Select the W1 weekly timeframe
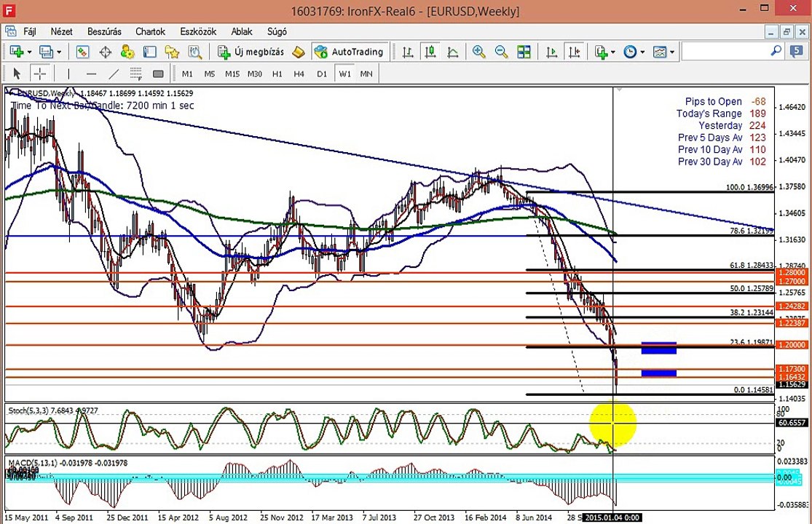The height and width of the screenshot is (524, 812). 344,74
